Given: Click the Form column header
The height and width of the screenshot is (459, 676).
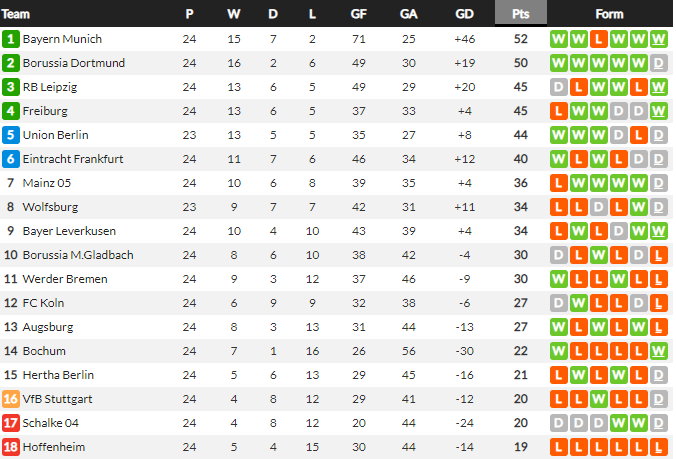Looking at the screenshot, I should pos(608,14).
